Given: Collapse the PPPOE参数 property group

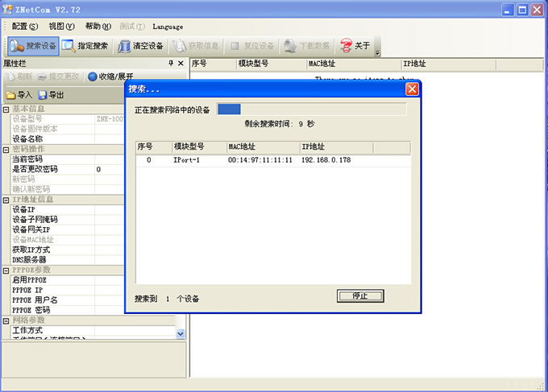Looking at the screenshot, I should (x=6, y=270).
